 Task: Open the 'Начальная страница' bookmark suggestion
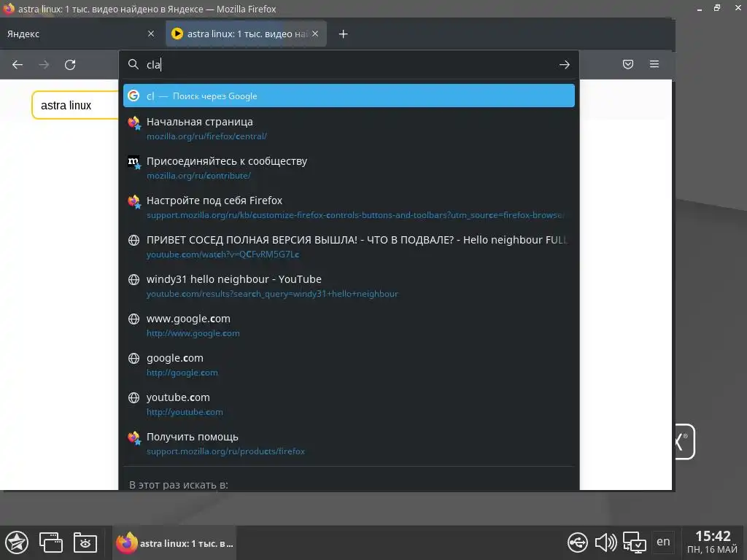tap(349, 128)
